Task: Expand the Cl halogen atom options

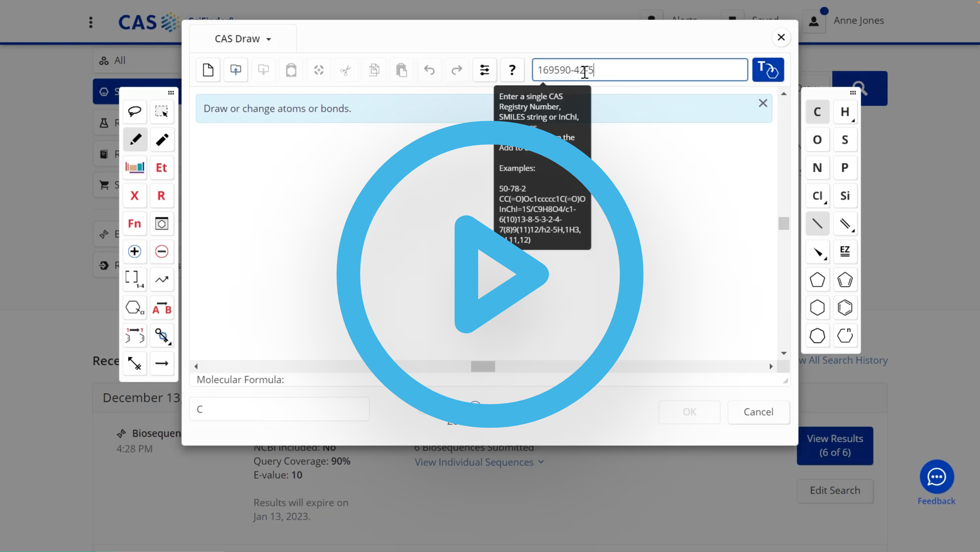Action: coord(825,203)
